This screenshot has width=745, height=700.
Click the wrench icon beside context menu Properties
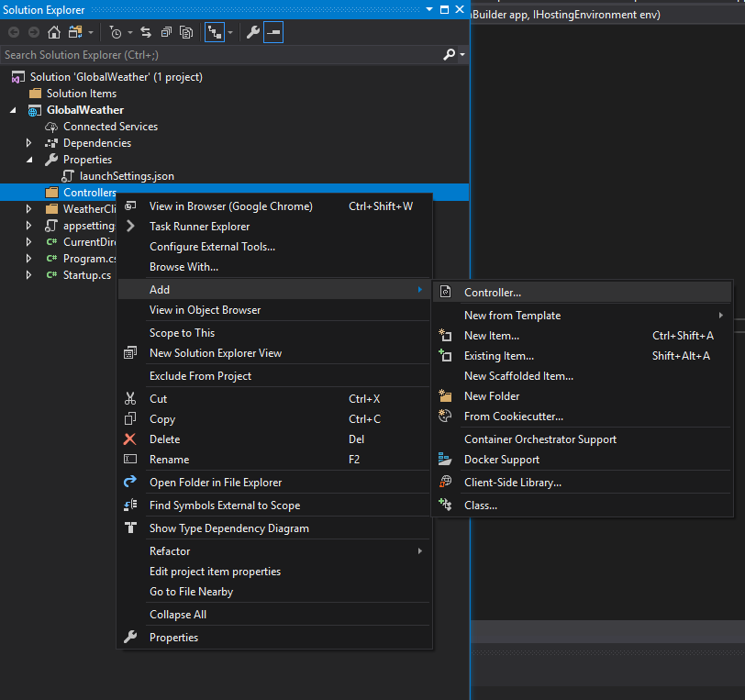click(x=130, y=637)
